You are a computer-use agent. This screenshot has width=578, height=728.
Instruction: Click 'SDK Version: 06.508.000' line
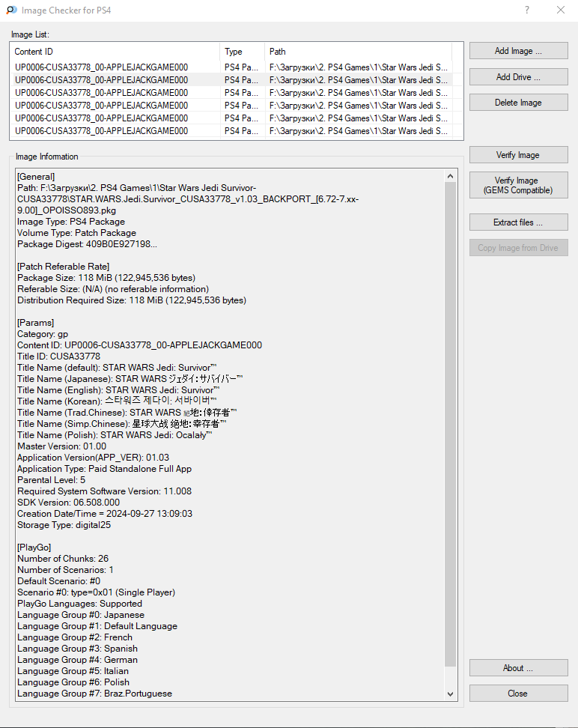click(x=69, y=503)
